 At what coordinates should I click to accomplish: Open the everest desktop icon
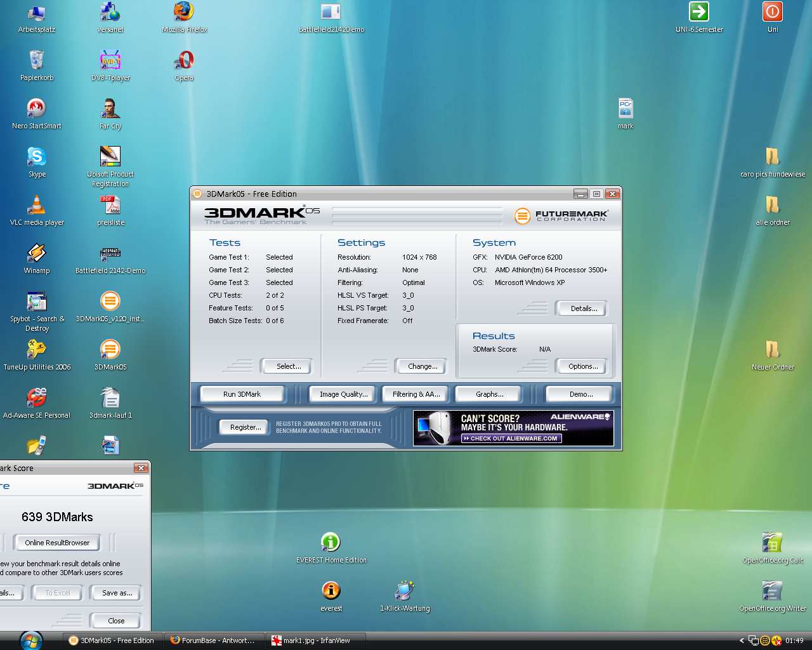[x=331, y=597]
